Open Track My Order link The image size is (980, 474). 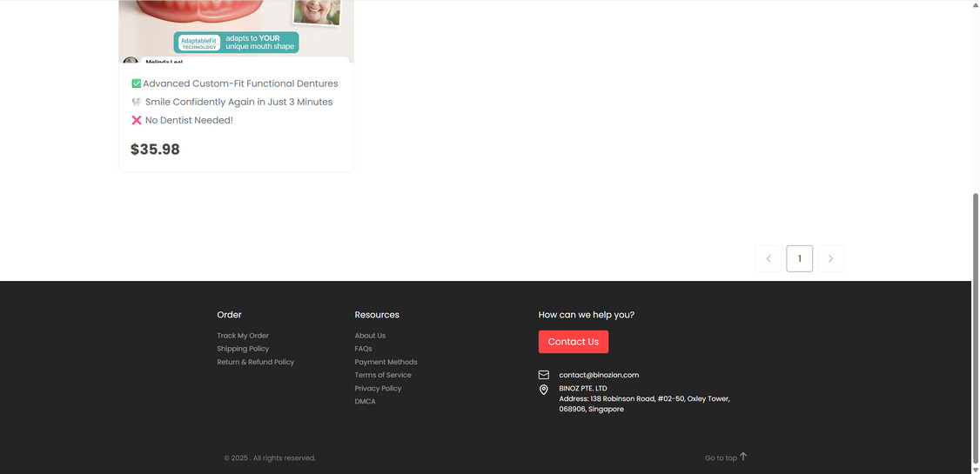(243, 336)
